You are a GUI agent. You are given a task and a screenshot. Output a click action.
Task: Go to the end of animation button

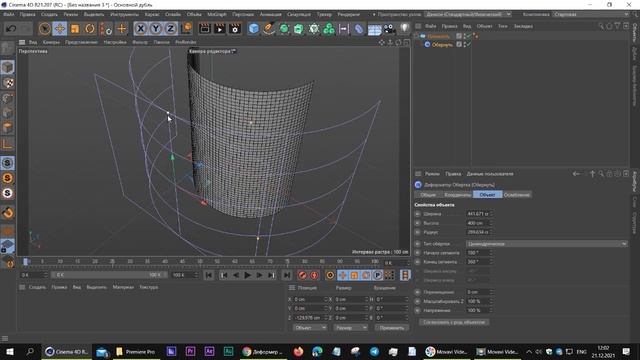point(287,275)
